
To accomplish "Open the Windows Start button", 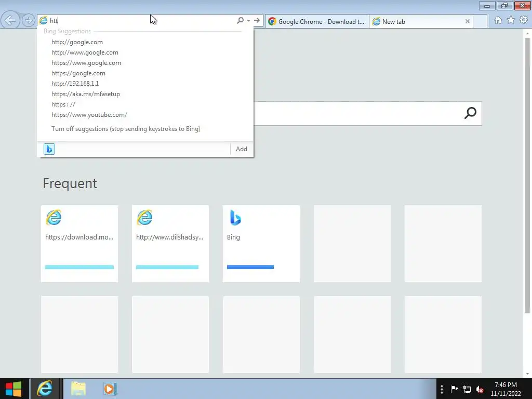I will 14,389.
